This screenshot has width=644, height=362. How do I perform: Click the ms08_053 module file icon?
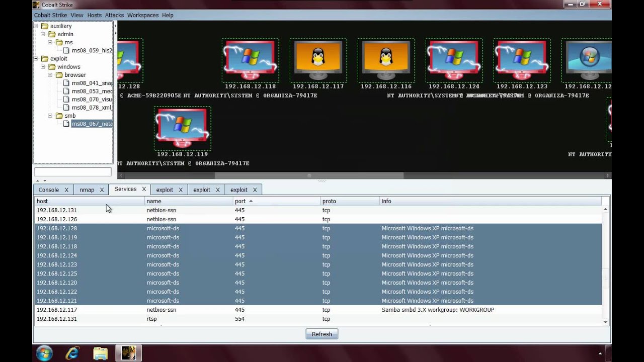67,91
